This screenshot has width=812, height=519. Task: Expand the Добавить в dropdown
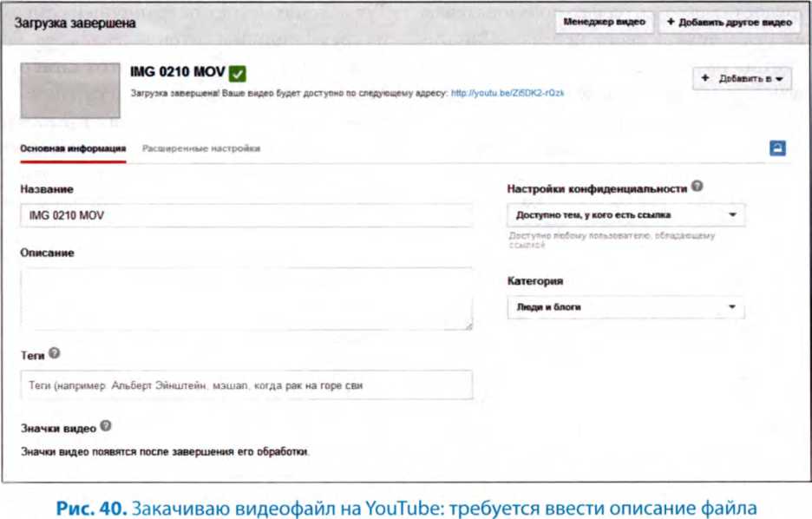coord(742,79)
